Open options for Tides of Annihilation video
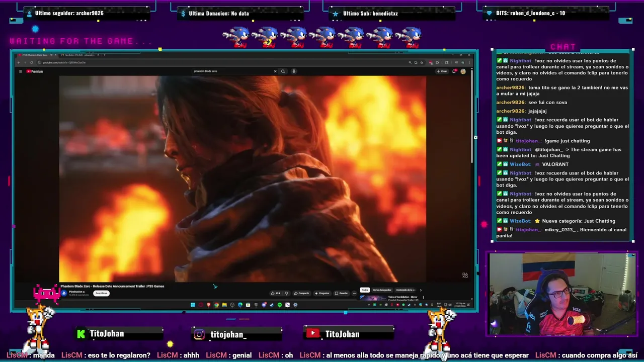The image size is (644, 362). tap(423, 297)
